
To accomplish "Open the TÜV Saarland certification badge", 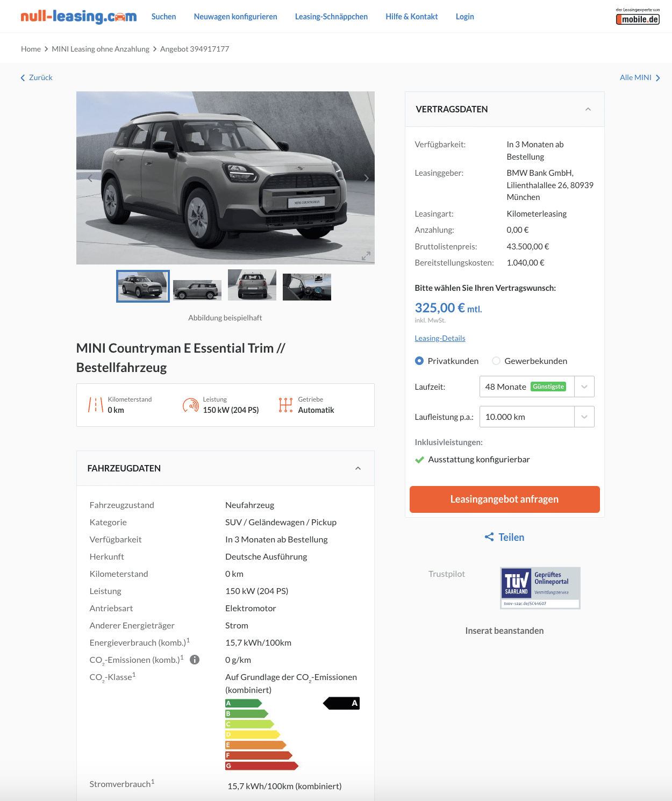I will tap(540, 588).
